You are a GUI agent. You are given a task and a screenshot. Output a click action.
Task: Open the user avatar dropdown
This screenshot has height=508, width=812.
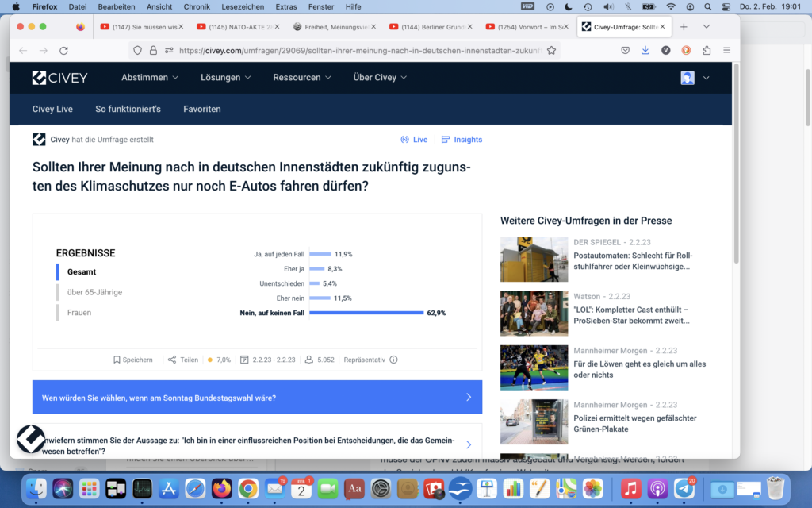[695, 78]
